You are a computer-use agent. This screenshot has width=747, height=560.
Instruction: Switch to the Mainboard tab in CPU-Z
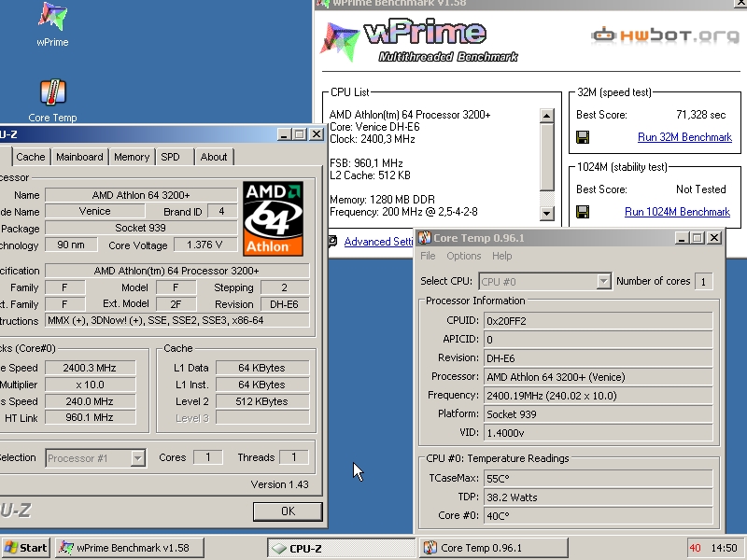[79, 157]
